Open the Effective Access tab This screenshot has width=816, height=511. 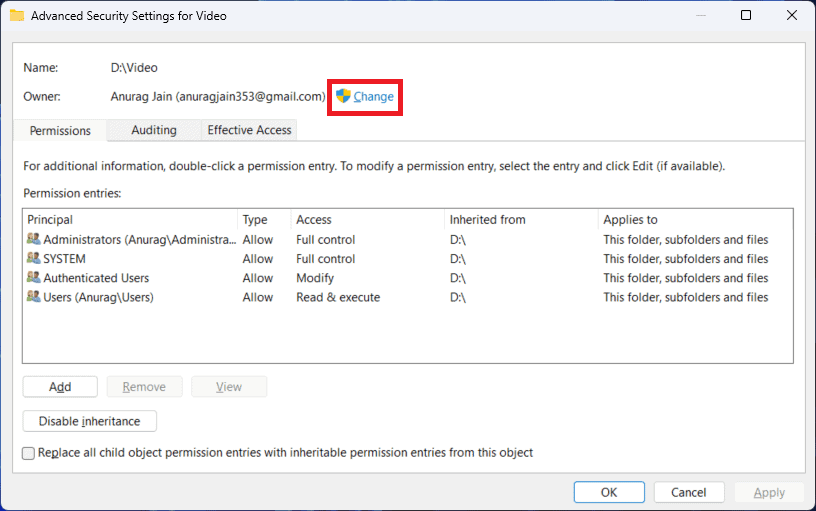249,130
